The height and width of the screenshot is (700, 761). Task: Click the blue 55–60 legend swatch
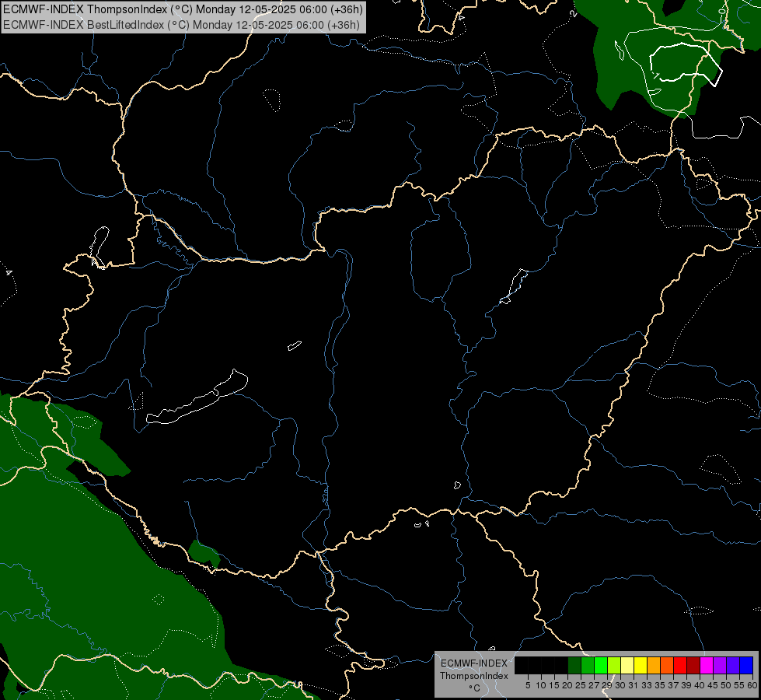point(746,665)
